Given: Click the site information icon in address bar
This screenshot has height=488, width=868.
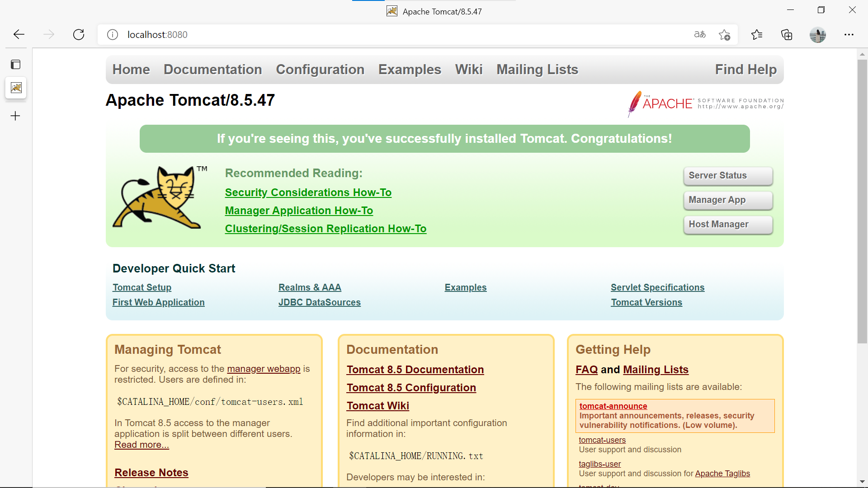Looking at the screenshot, I should (x=112, y=34).
